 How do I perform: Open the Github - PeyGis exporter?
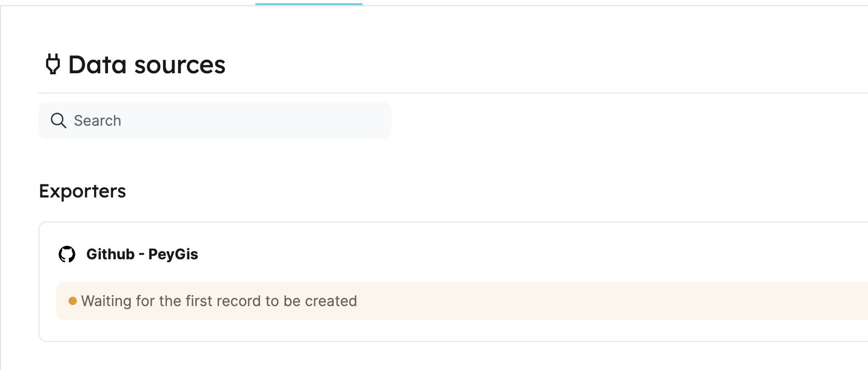coord(142,254)
